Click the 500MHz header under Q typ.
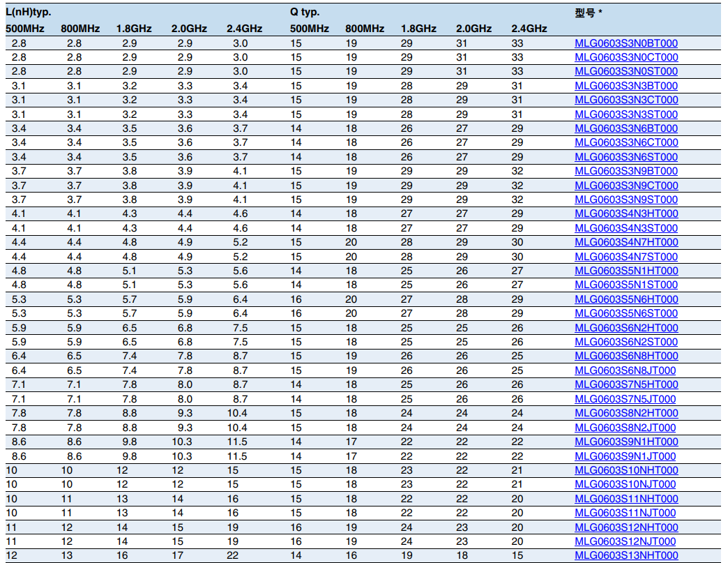Viewport: 728px width, 563px height. pyautogui.click(x=309, y=29)
